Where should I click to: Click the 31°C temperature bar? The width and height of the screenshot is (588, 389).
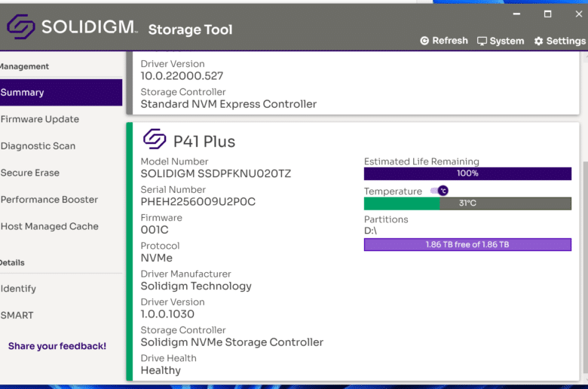467,204
